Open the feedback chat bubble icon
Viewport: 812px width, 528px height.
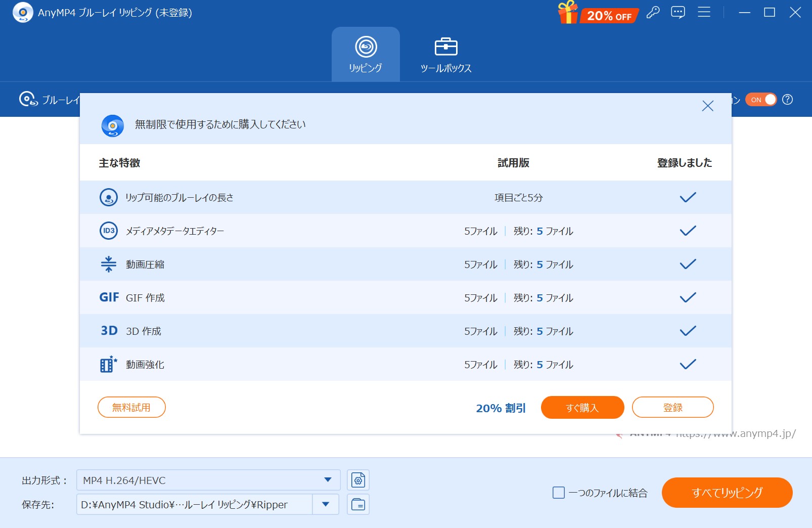pos(678,13)
